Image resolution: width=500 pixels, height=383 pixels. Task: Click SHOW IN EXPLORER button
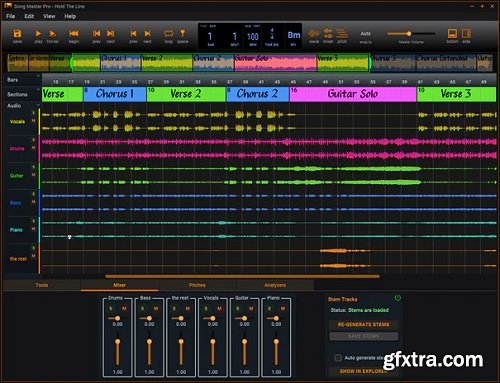point(364,371)
